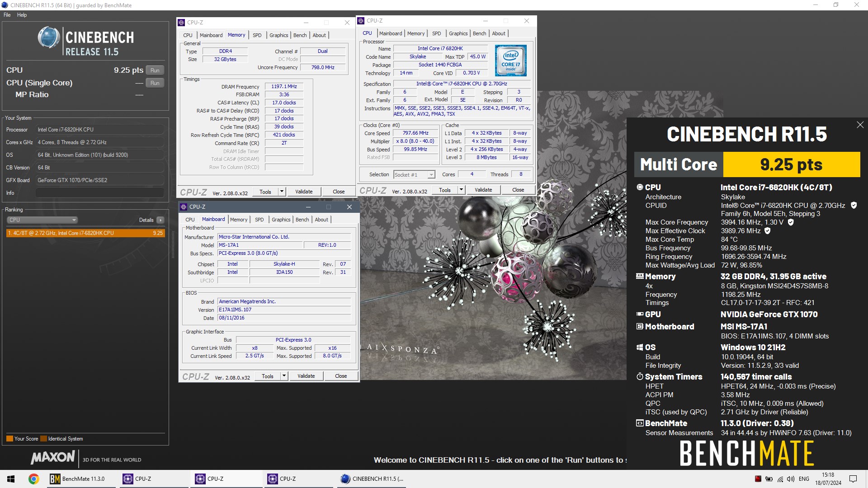This screenshot has width=868, height=488.
Task: Click the BenchMate OS Windows icon
Action: coord(640,347)
